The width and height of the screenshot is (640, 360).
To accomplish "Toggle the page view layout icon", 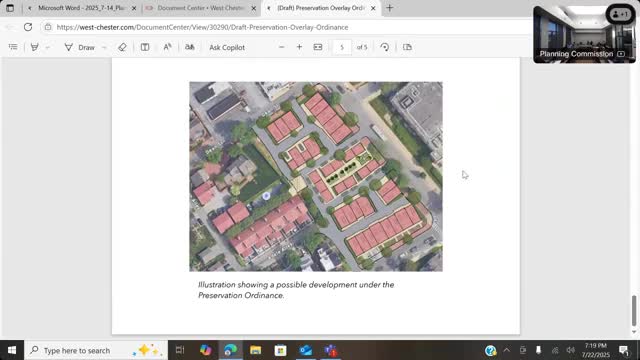I will [145, 47].
